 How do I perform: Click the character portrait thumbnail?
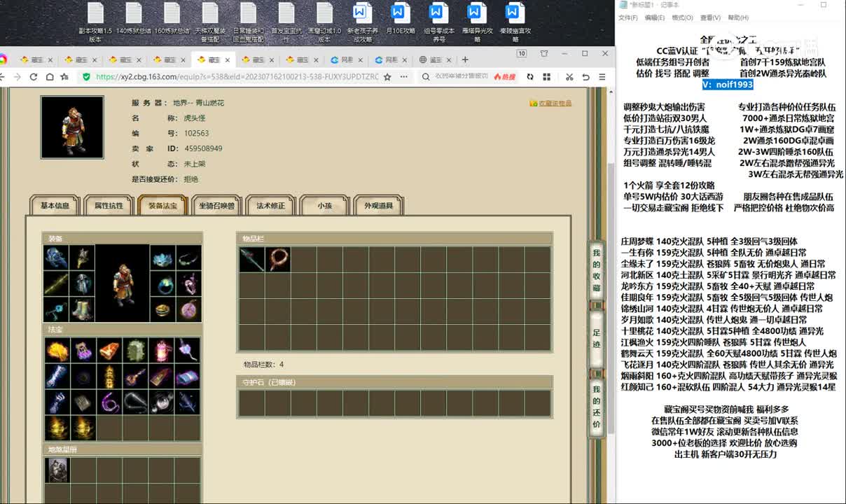click(71, 127)
